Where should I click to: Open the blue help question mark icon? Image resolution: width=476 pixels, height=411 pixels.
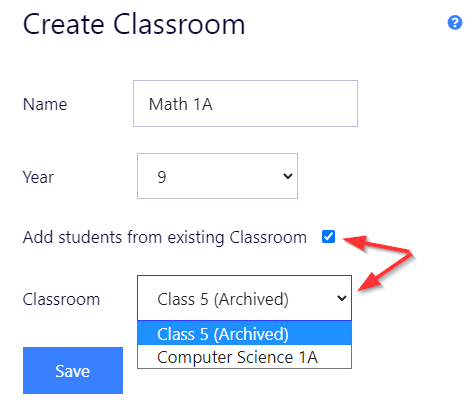[455, 23]
